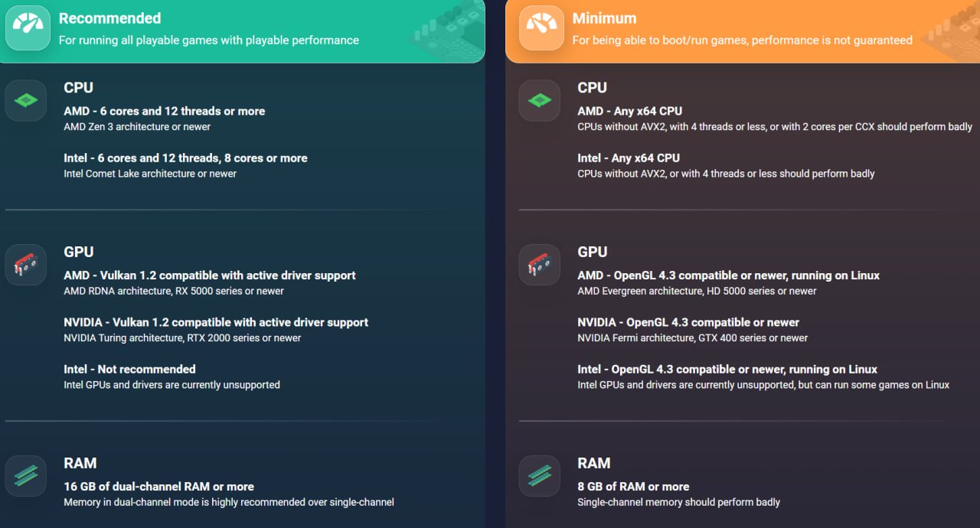Click 'Intel - 6 cores and 12 threads, 8 cores' text
980x528 pixels.
coord(185,158)
